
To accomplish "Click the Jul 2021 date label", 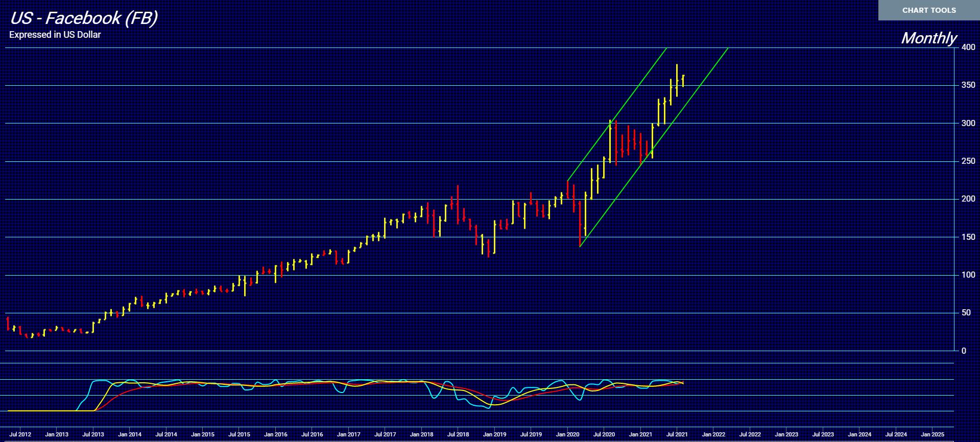I will [677, 435].
